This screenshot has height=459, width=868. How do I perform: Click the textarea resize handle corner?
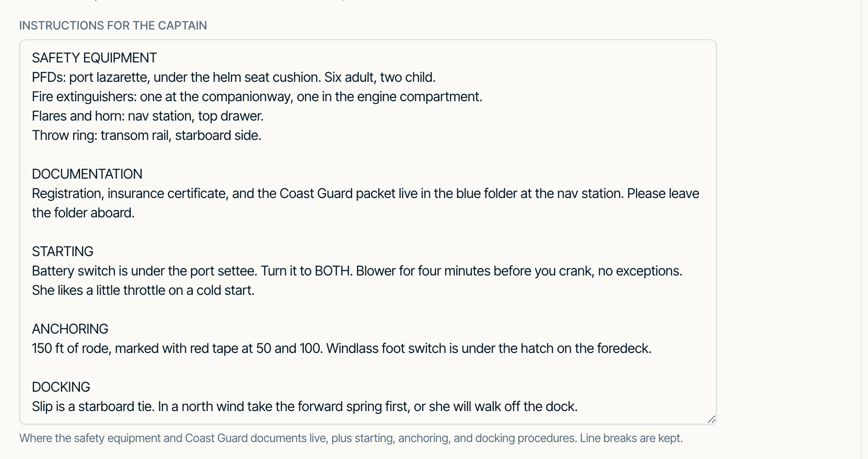point(711,419)
